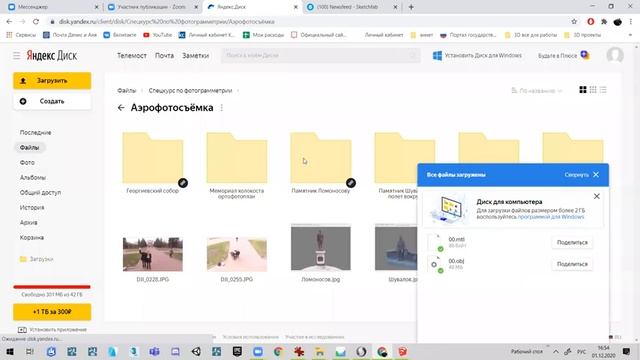This screenshot has width=640, height=360.
Task: Click the +1 ТБ за 300₽ button
Action: tap(52, 312)
